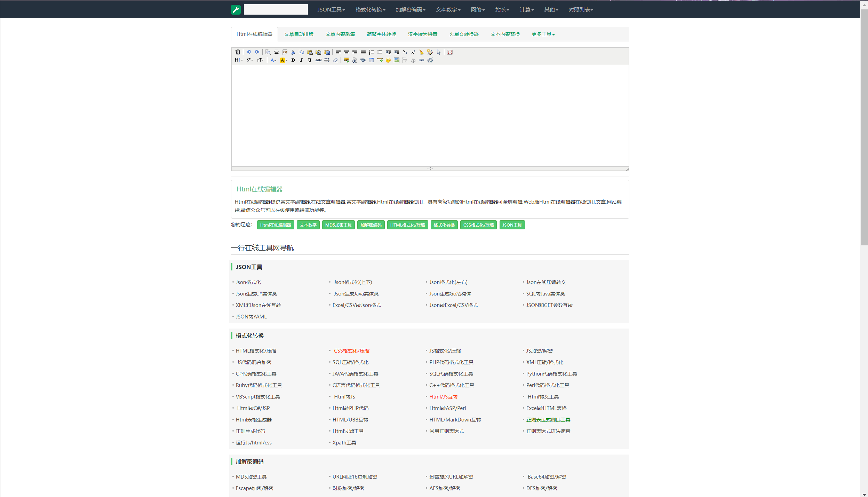The image size is (868, 497).
Task: Increase the indent
Action: [x=388, y=52]
